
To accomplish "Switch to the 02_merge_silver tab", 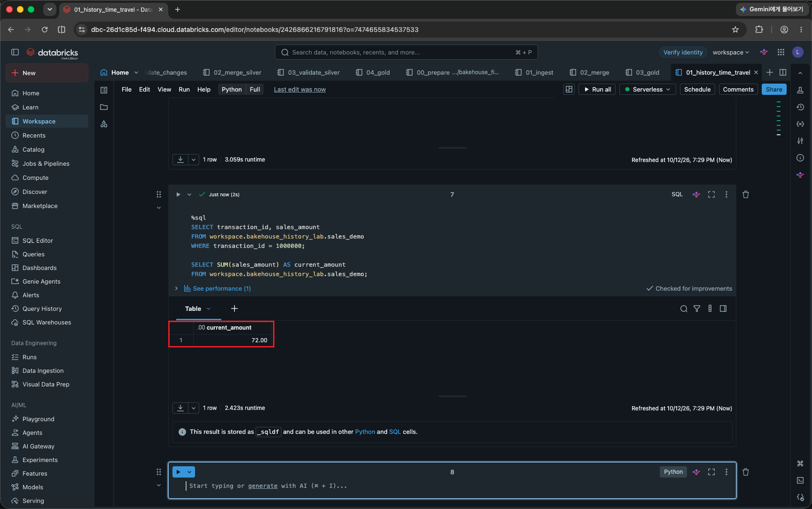I will 232,72.
